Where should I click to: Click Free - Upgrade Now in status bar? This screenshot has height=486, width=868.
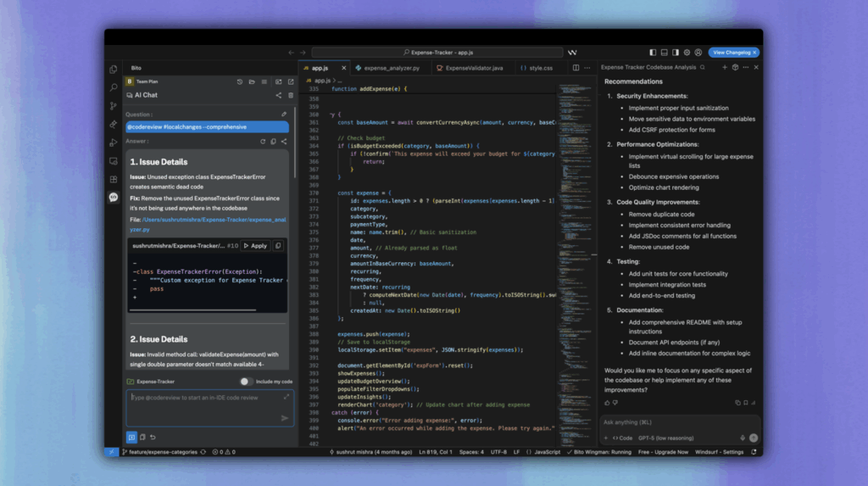[x=663, y=452]
